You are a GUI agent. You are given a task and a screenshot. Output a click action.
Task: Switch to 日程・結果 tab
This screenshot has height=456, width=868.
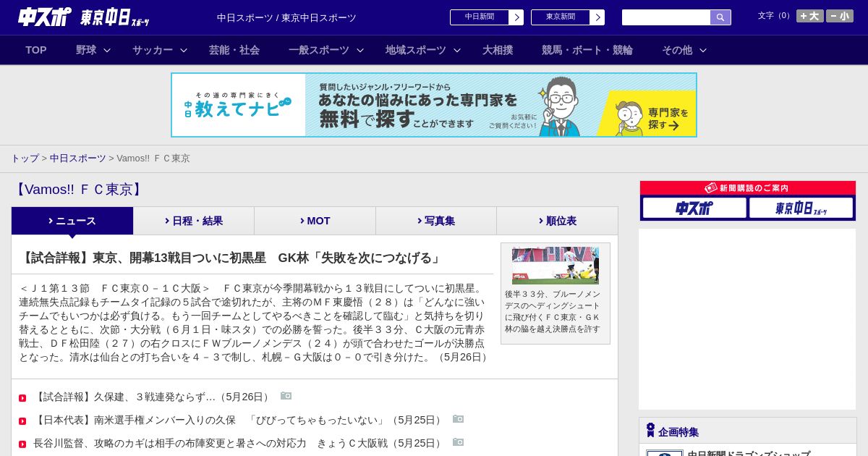194,221
